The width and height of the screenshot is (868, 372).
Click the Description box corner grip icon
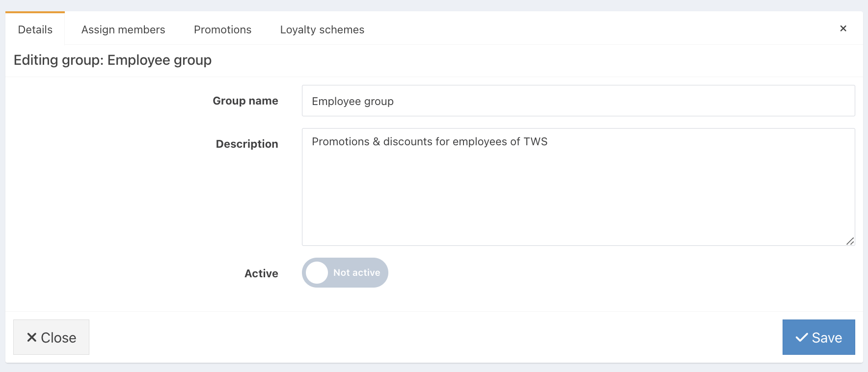pyautogui.click(x=850, y=241)
